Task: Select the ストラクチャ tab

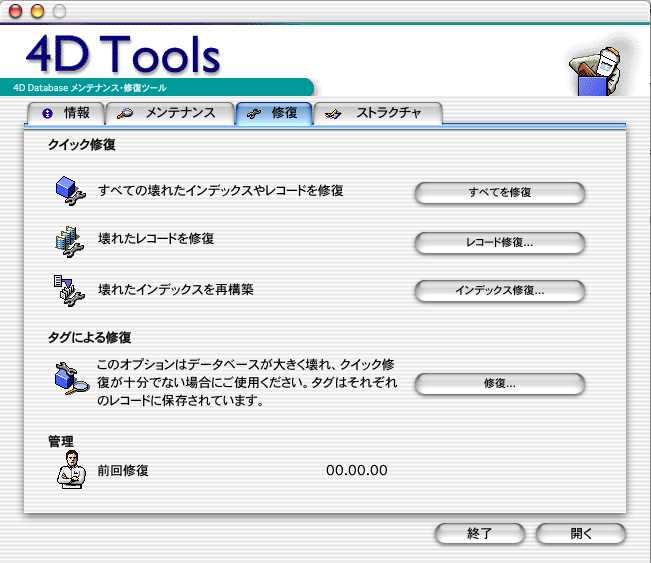Action: coord(378,113)
